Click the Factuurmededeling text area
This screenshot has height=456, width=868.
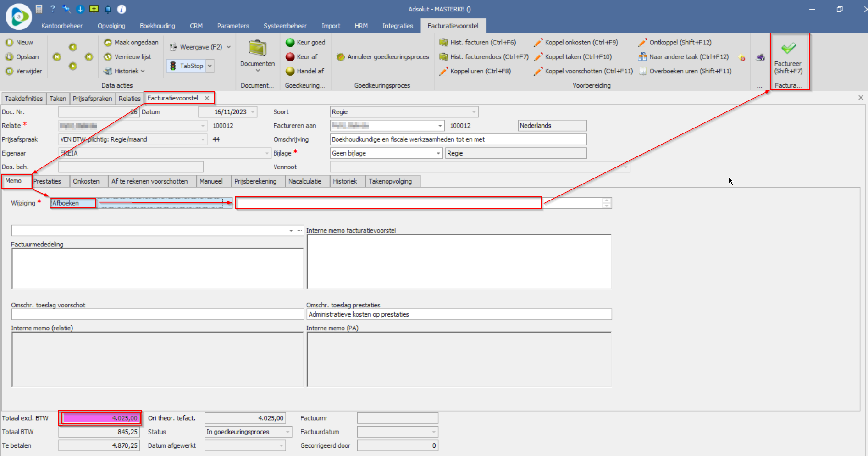click(157, 268)
